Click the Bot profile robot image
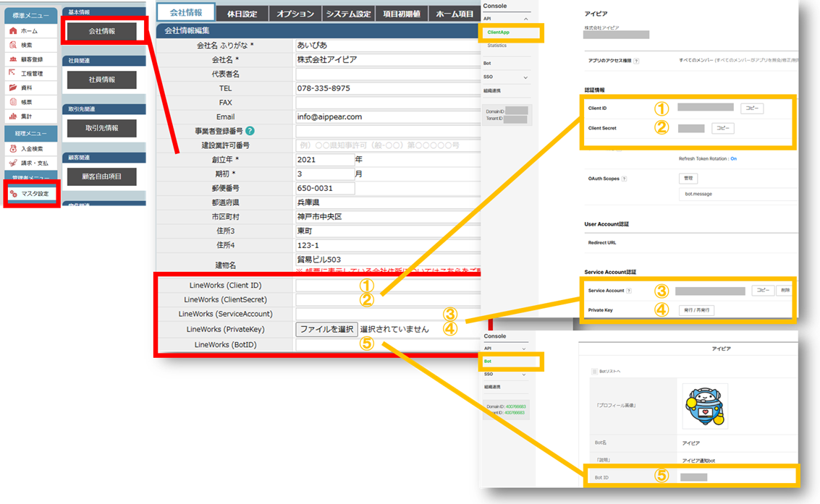This screenshot has width=820, height=504. point(705,406)
